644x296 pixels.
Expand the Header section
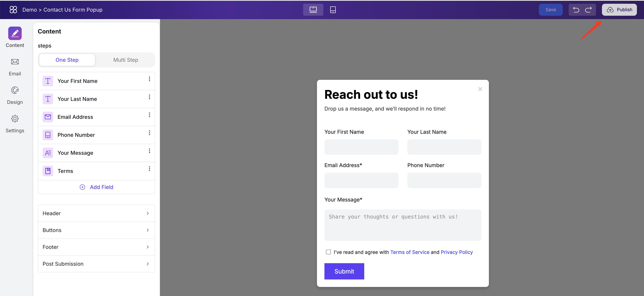click(x=96, y=213)
